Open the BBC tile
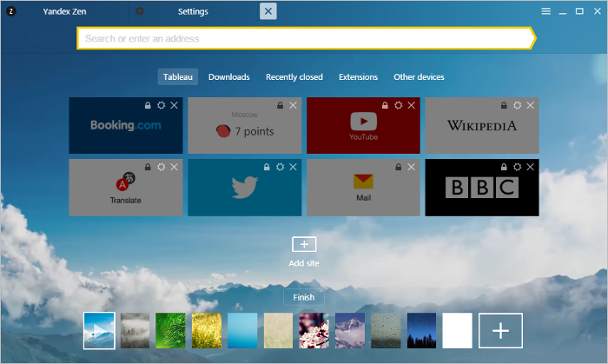 (x=482, y=188)
